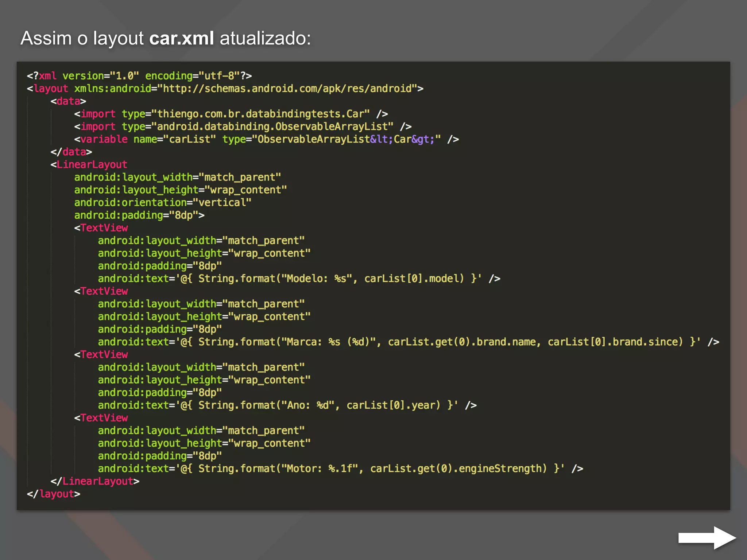Select the line android:orientation="vertical"

[x=163, y=203]
